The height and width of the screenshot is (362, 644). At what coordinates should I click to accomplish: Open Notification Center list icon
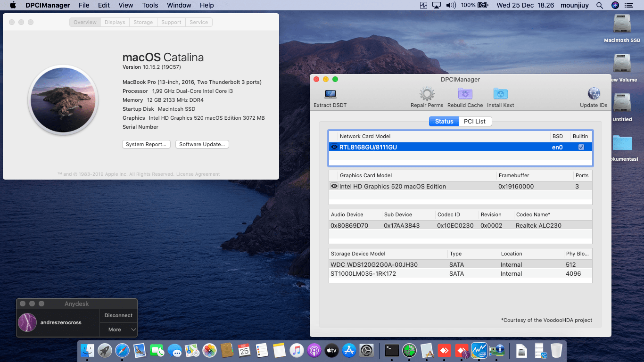[x=629, y=5]
